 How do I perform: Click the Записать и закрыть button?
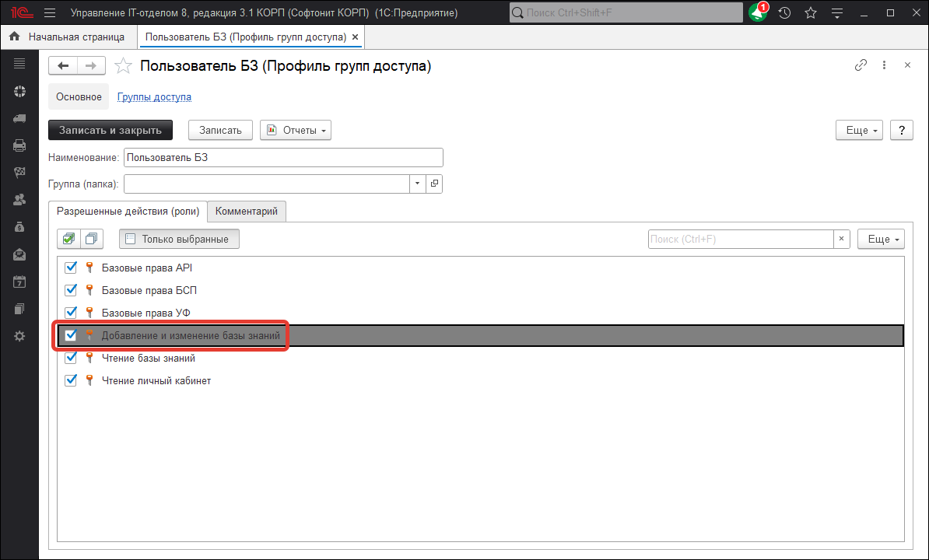[x=110, y=130]
